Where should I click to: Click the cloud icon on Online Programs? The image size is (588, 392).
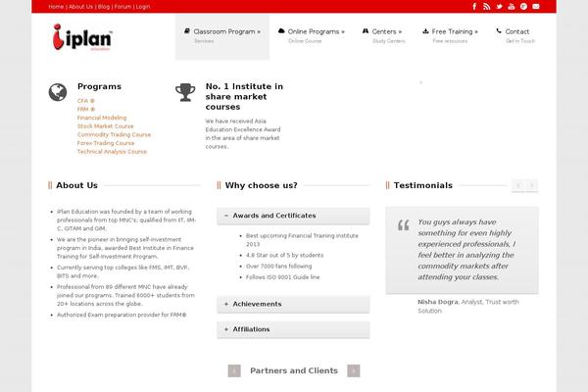coord(281,31)
